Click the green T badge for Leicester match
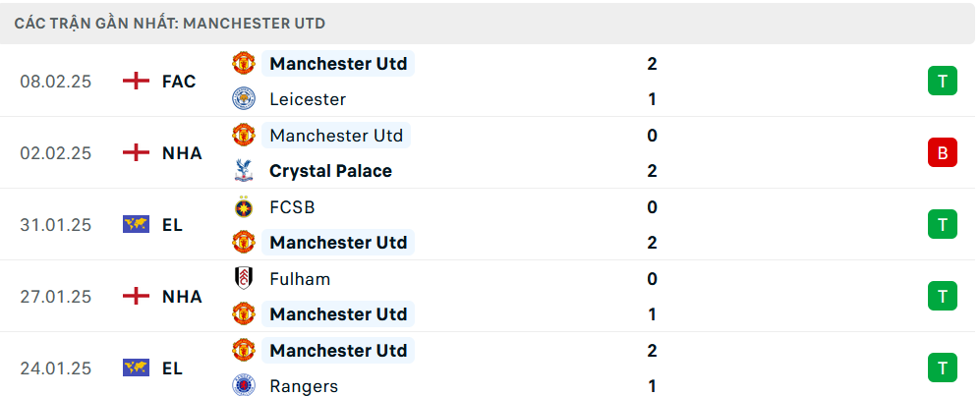 (942, 82)
